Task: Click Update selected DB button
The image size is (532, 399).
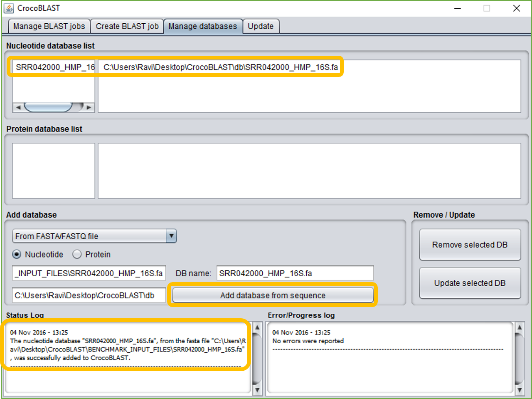Action: [x=470, y=283]
